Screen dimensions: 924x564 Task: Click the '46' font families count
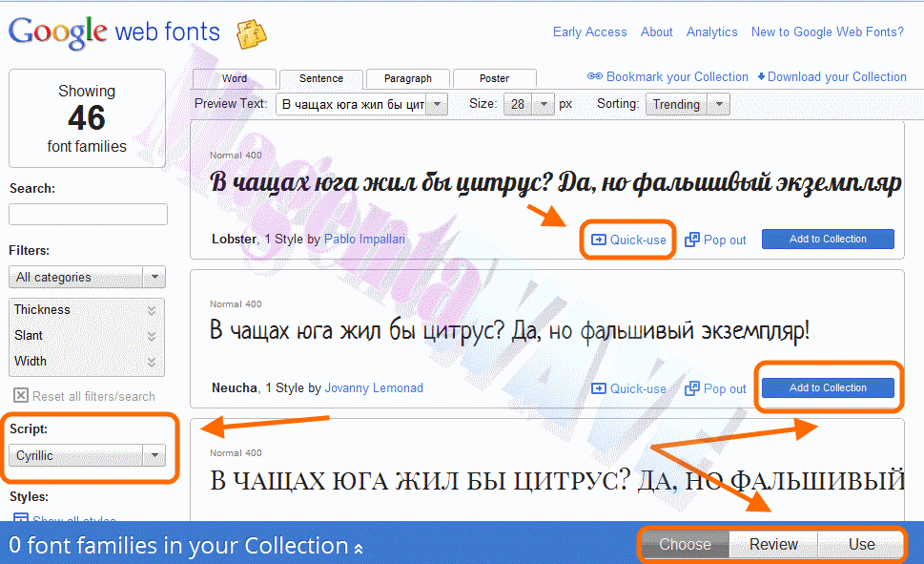click(x=87, y=118)
